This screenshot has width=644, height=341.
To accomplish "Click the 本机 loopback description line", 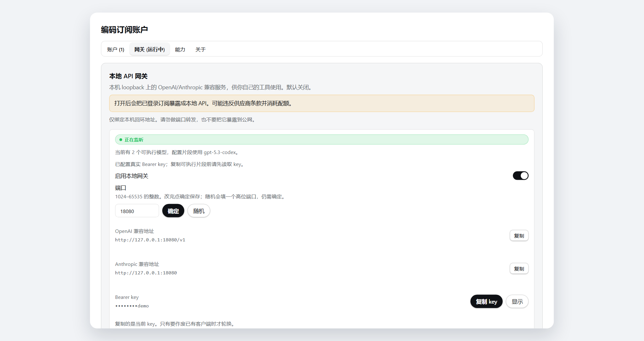I will [211, 87].
